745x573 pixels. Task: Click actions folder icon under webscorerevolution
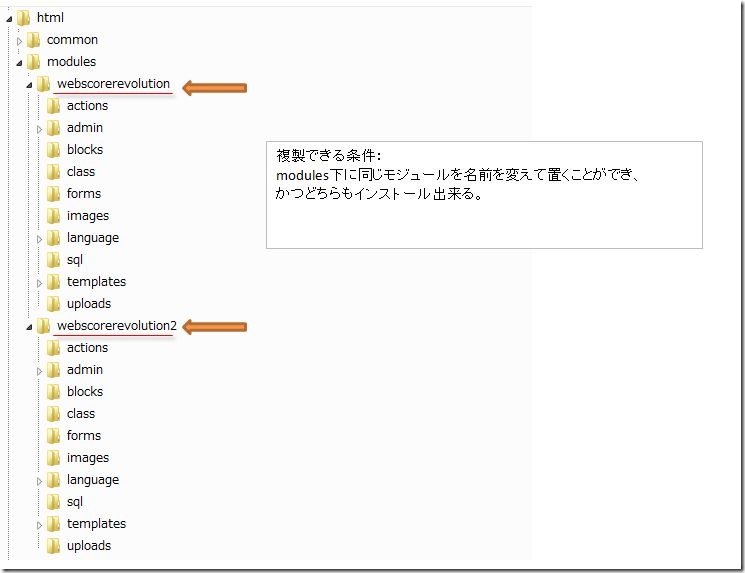(53, 106)
